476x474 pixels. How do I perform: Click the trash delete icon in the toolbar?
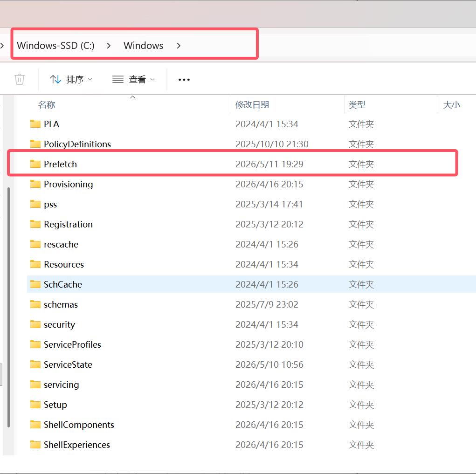[20, 80]
